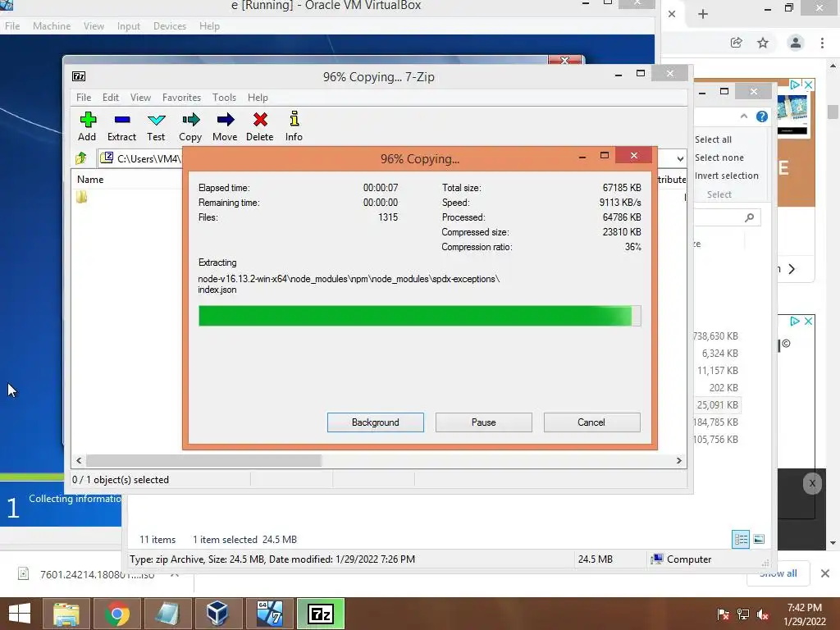
Task: Select the 25,091 KB file row
Action: pyautogui.click(x=717, y=405)
